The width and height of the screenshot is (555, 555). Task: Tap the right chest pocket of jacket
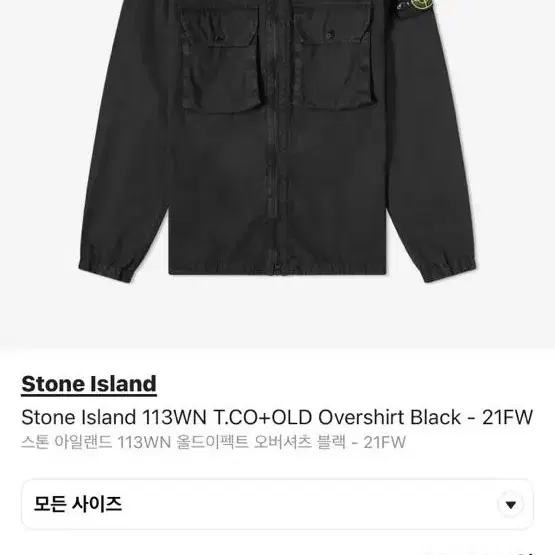point(334,57)
